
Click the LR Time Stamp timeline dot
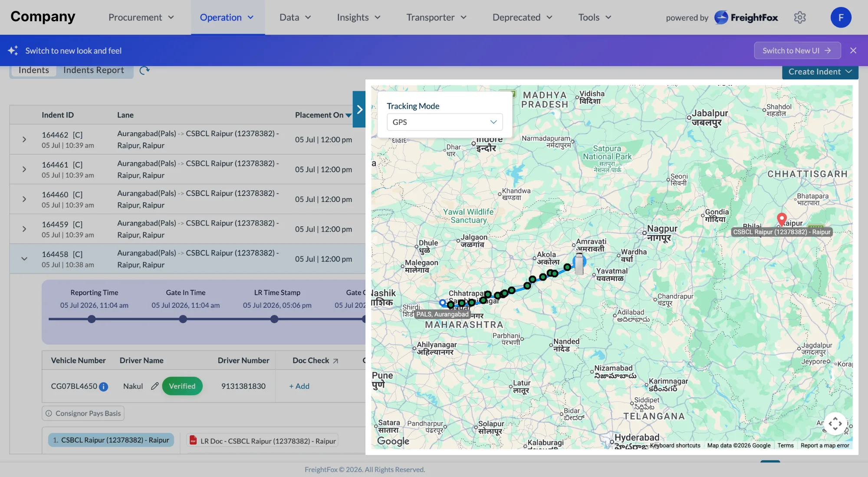tap(274, 319)
